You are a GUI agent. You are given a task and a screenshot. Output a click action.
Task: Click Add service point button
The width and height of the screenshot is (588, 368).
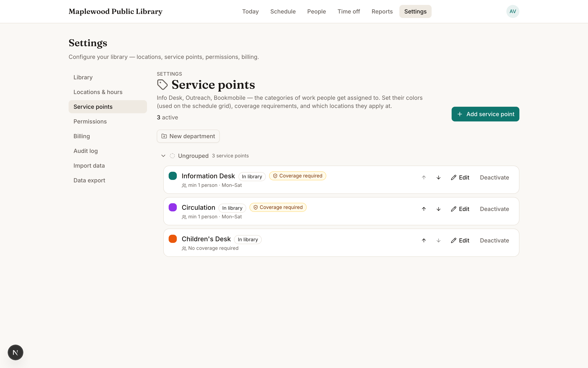click(x=485, y=114)
